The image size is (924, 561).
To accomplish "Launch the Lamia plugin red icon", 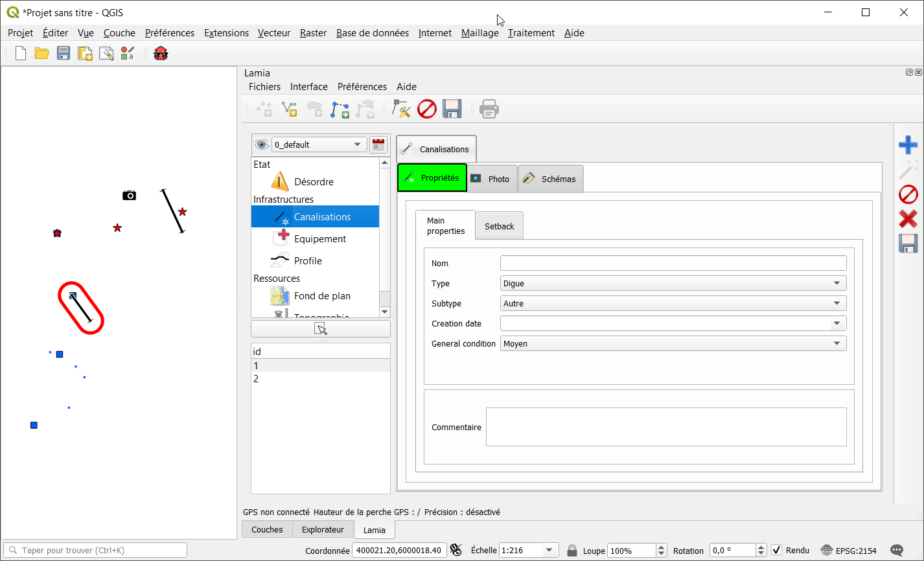I will pos(161,54).
